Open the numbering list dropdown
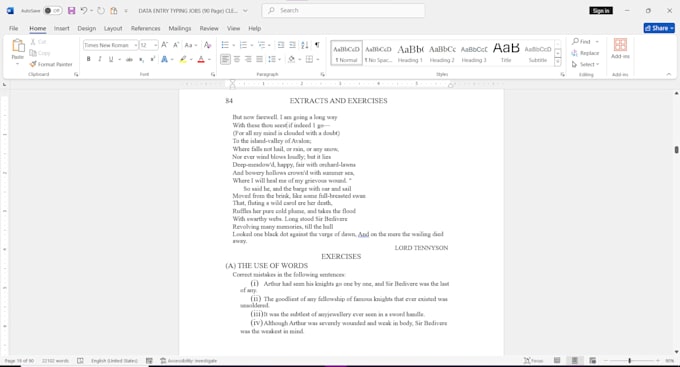Screen dimensions: 680x367 [x=252, y=45]
